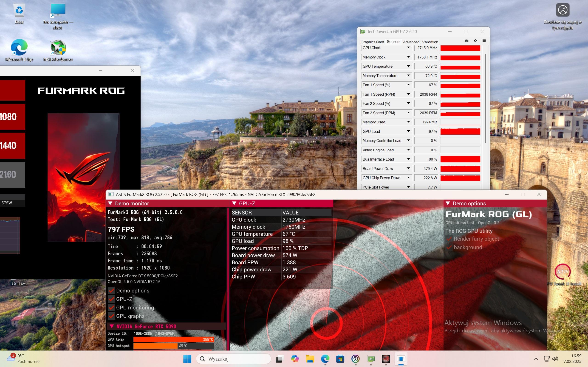Select the 1080 resolution button
The image size is (588, 367).
click(12, 117)
